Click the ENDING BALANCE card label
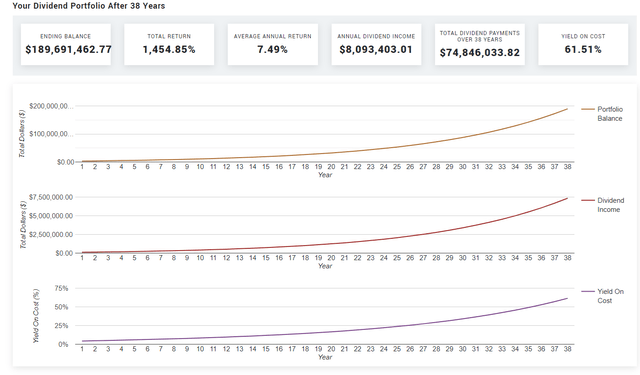640x375 pixels. pos(65,36)
